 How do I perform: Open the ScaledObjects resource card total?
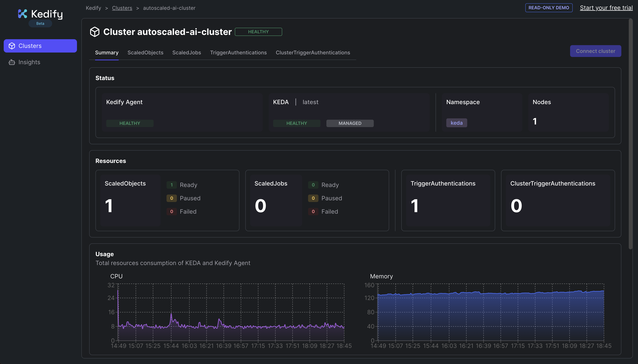109,206
